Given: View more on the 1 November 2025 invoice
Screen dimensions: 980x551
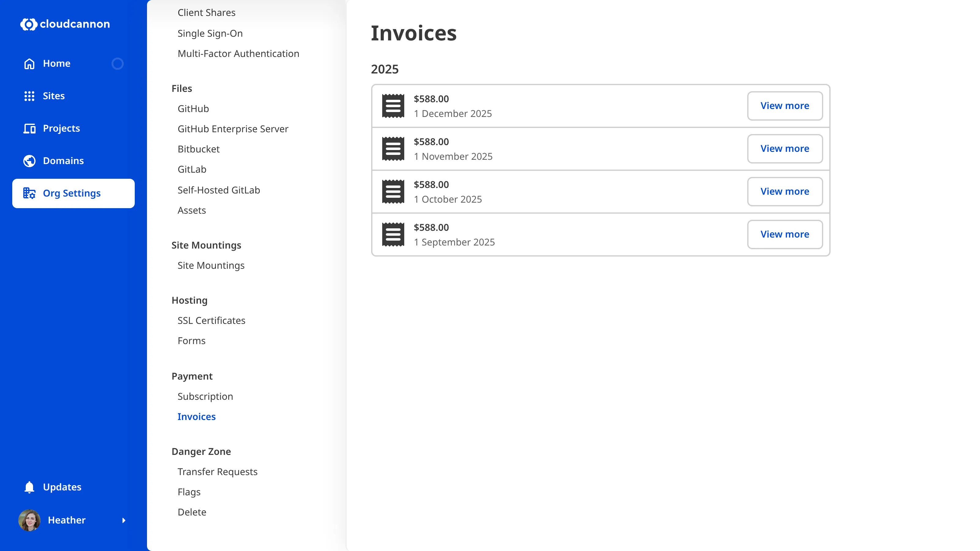Looking at the screenshot, I should (784, 148).
